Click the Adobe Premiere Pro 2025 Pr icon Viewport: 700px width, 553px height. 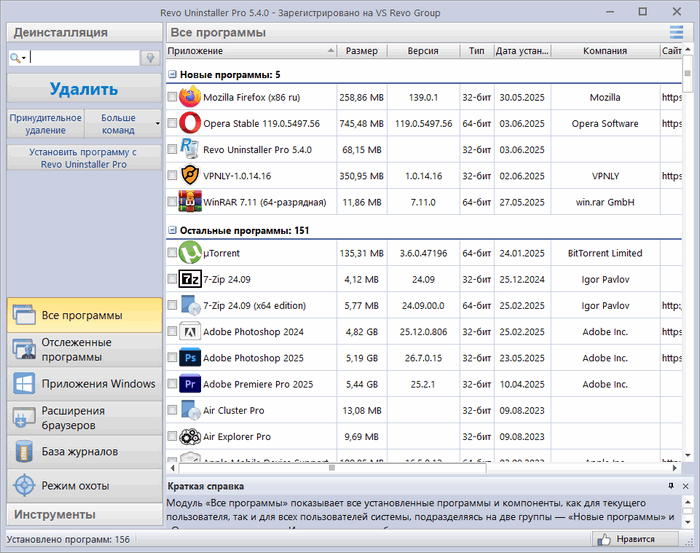190,384
